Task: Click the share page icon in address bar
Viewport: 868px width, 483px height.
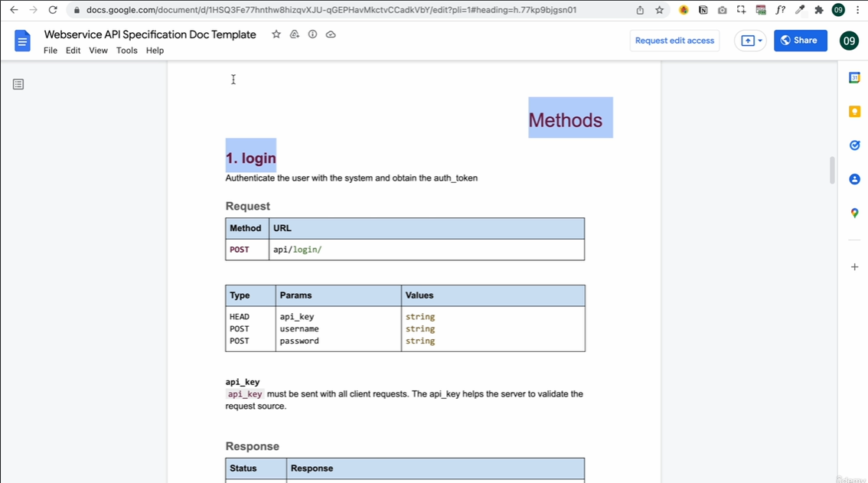Action: (640, 10)
